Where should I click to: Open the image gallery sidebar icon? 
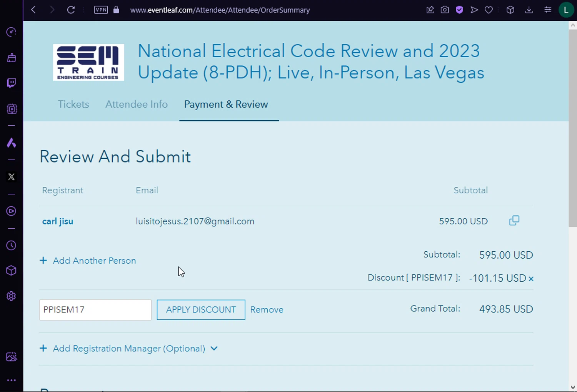tap(12, 357)
